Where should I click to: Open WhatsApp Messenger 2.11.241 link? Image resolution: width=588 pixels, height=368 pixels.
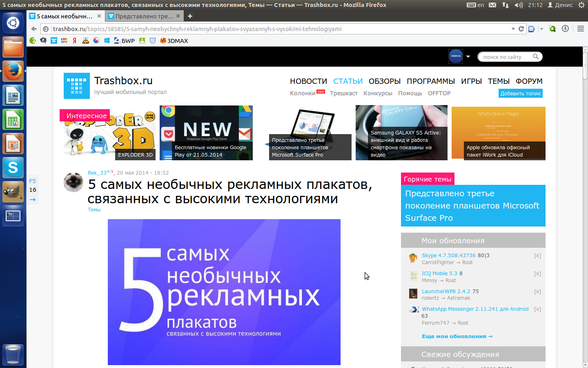[475, 309]
